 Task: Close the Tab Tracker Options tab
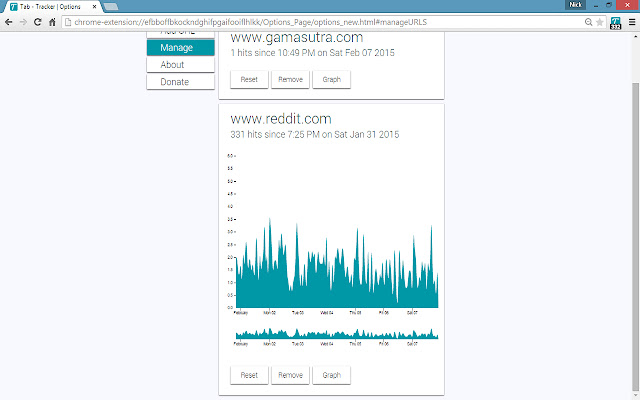click(95, 7)
